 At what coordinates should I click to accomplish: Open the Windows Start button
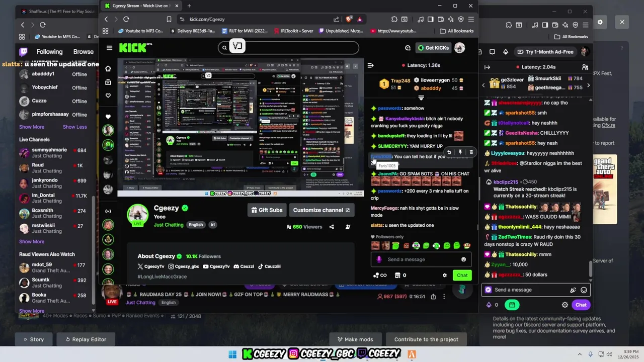click(232, 354)
